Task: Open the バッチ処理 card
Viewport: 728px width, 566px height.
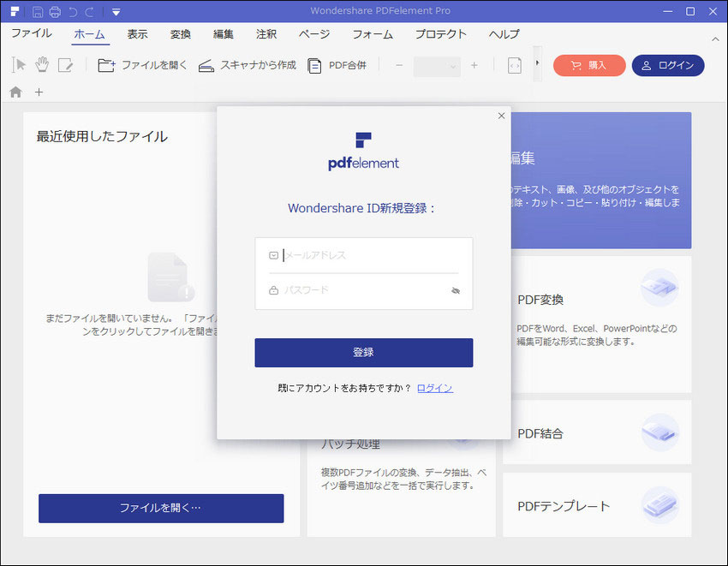Action: pyautogui.click(x=401, y=487)
